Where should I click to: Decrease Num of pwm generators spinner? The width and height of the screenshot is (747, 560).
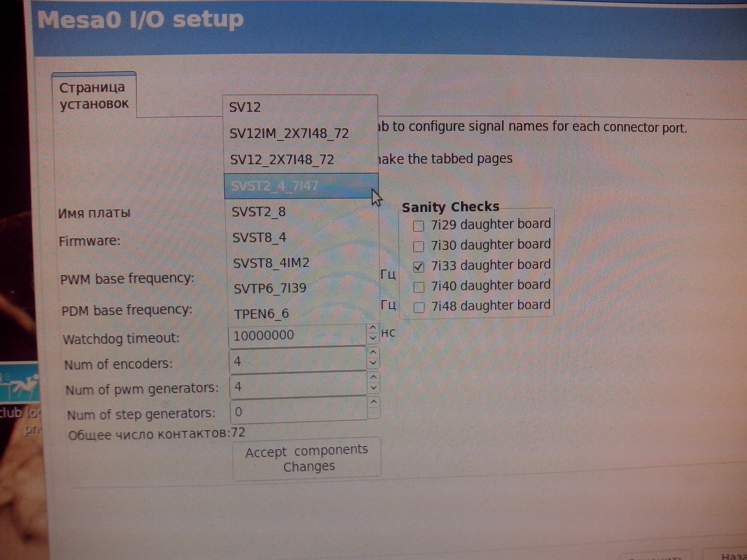pos(373,388)
